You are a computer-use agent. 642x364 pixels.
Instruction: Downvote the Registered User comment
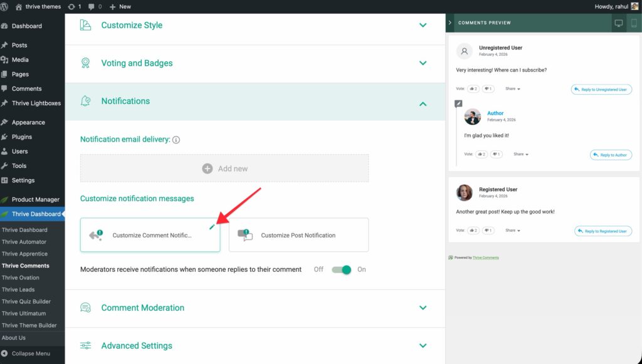[x=488, y=231]
